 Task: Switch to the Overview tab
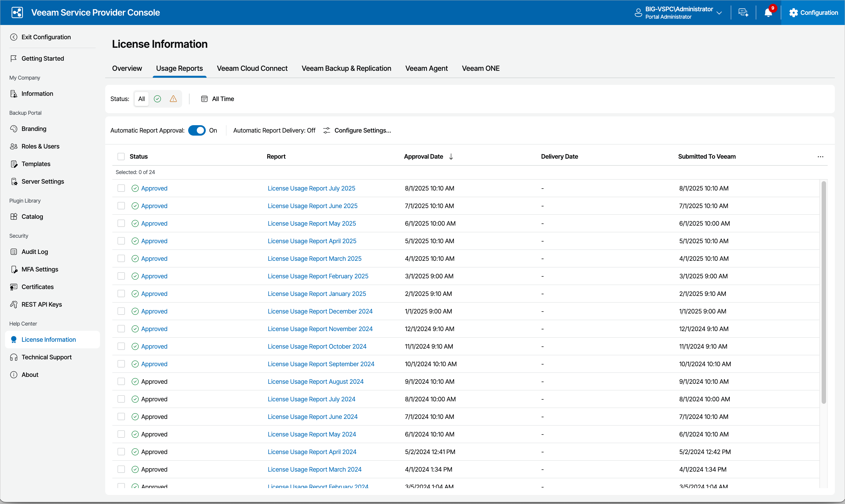pyautogui.click(x=127, y=68)
